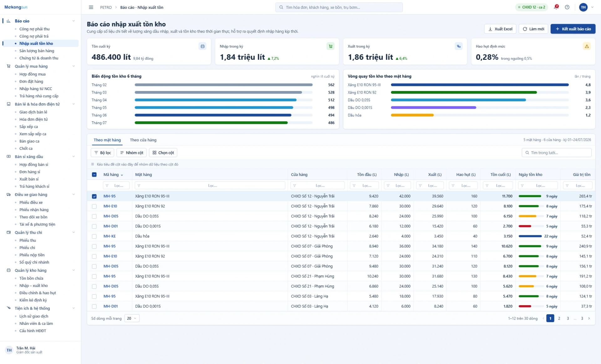Click the filter icon in Giá trị tồn column

click(567, 186)
